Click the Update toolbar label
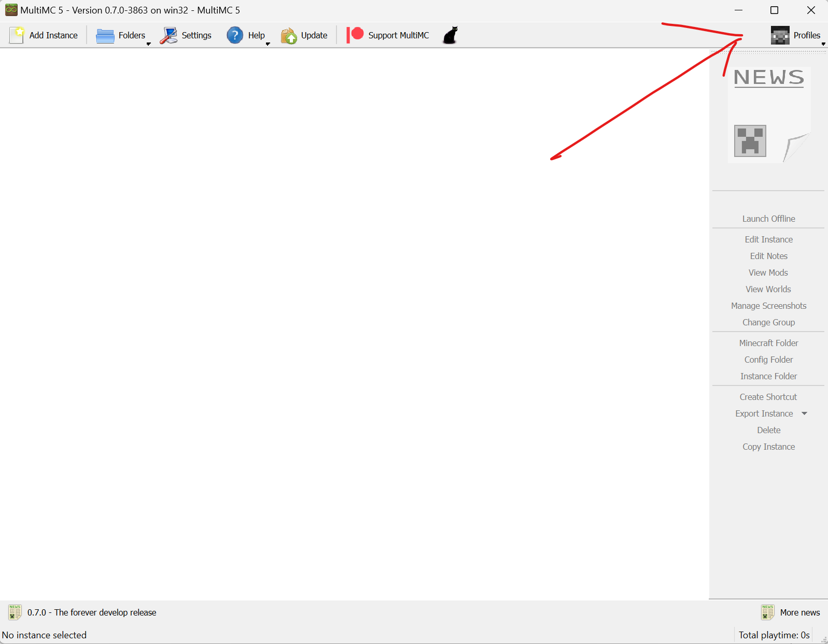 point(314,35)
